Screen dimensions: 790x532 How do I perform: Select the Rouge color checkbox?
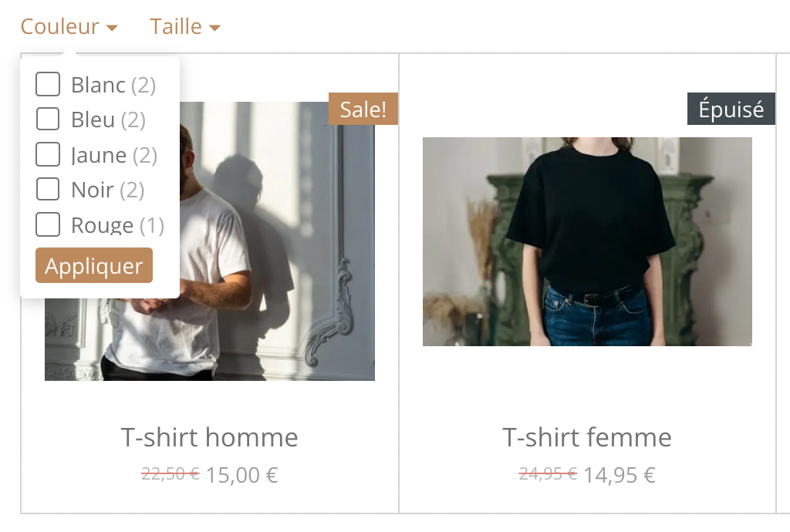[48, 224]
